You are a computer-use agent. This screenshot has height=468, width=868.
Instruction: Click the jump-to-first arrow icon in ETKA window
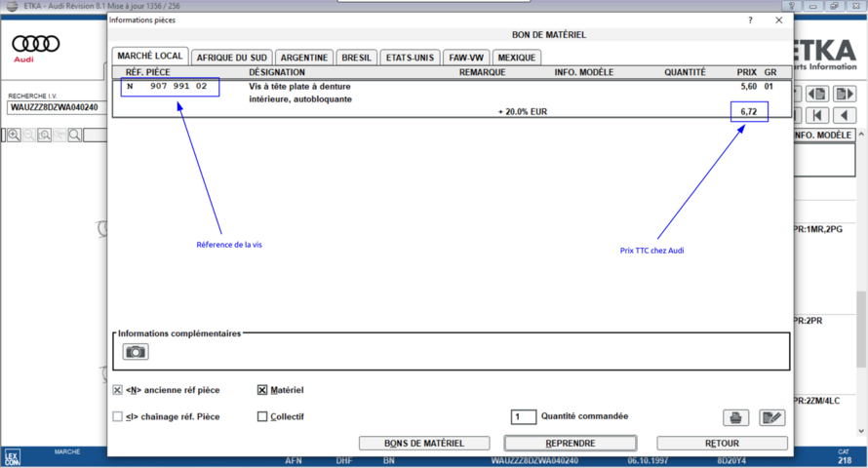(x=817, y=116)
